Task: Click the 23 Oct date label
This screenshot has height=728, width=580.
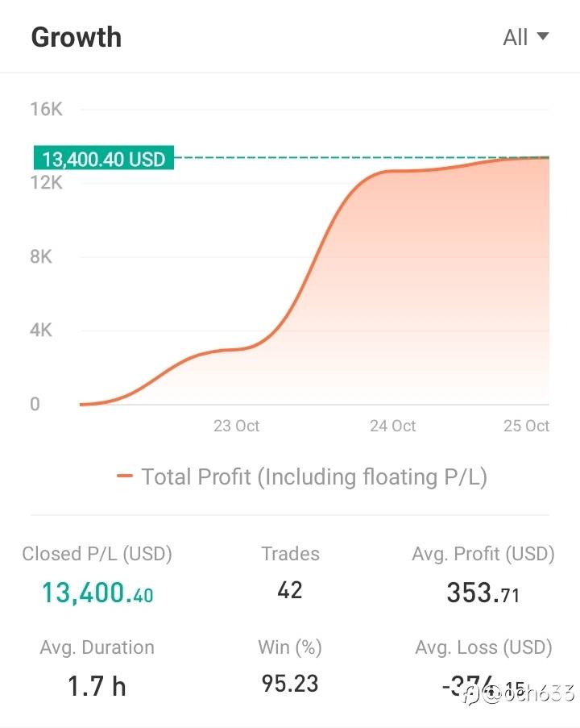Action: [x=236, y=426]
